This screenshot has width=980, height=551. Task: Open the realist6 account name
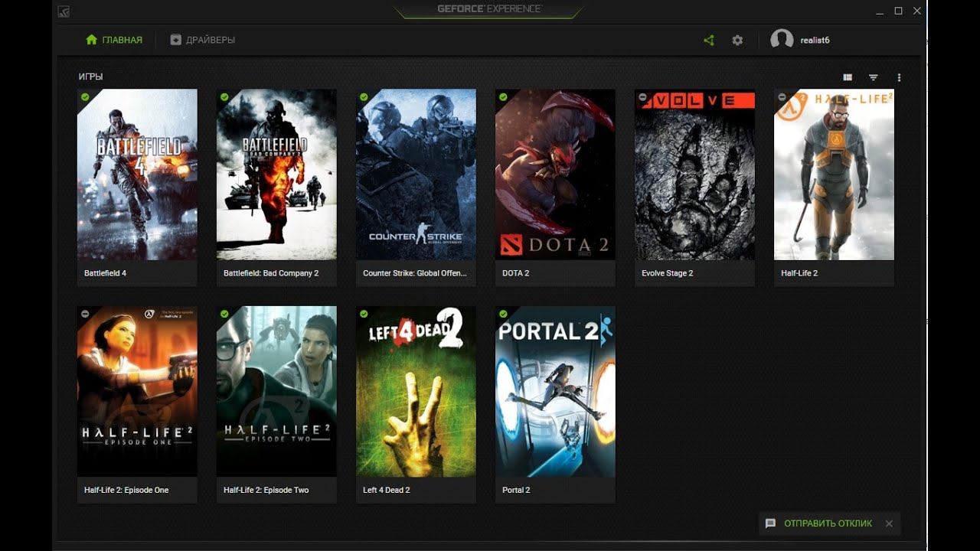pos(815,40)
